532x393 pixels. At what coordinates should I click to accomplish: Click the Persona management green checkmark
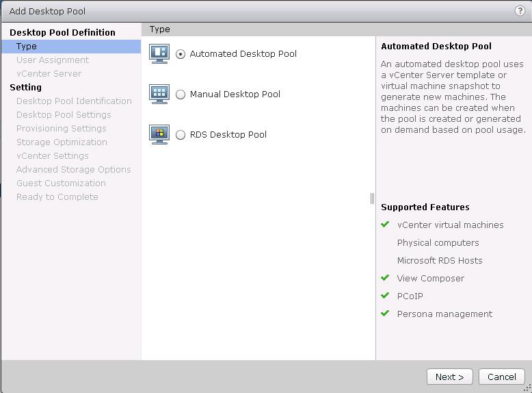(386, 314)
